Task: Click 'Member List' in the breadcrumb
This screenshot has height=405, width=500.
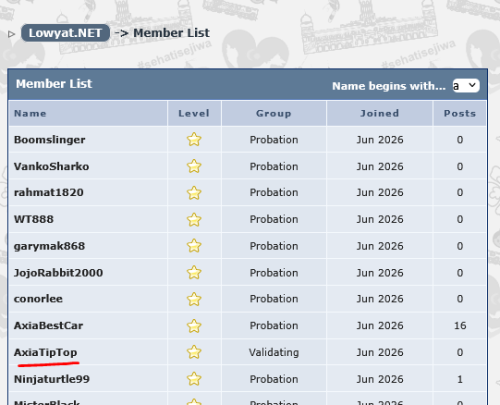Action: pyautogui.click(x=171, y=33)
